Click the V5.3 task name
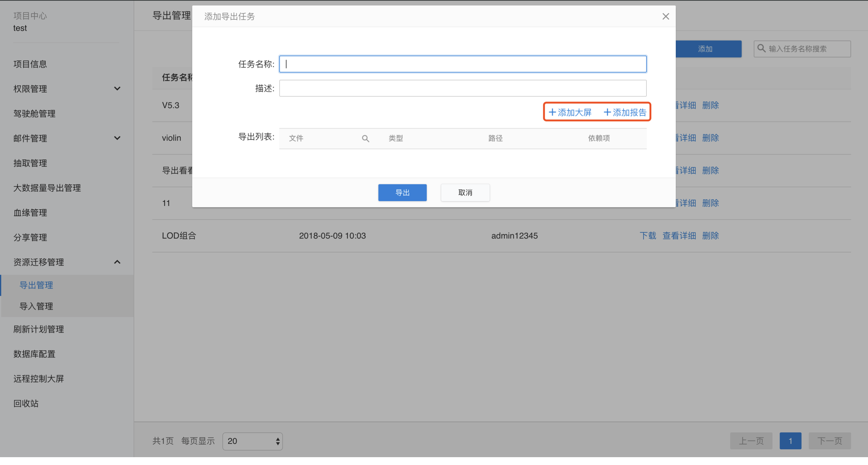This screenshot has width=868, height=465. [171, 105]
